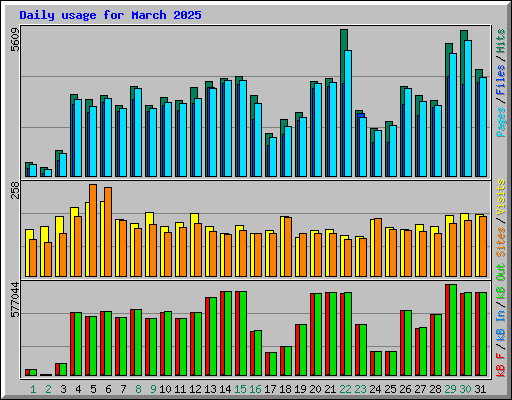The image size is (512, 400).
Task: Click the 'Sites' legend label
Action: pyautogui.click(x=501, y=242)
